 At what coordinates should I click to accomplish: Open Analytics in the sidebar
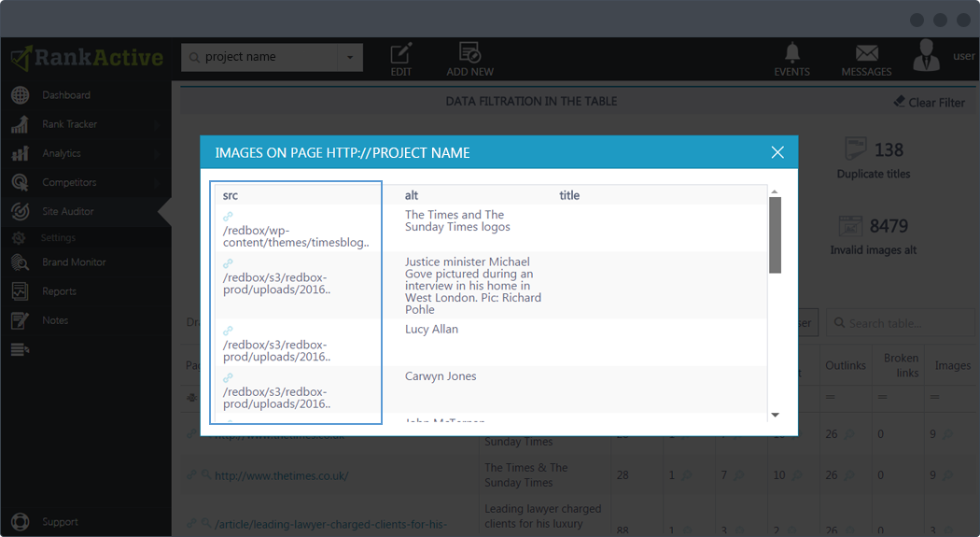click(x=62, y=153)
